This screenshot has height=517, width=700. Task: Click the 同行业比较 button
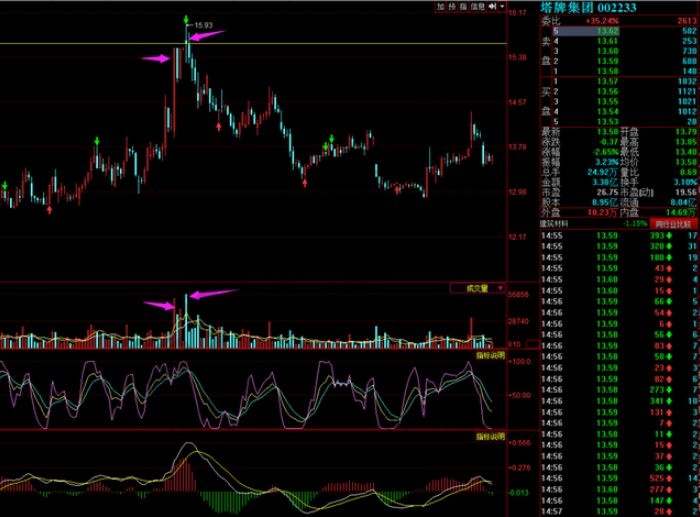pyautogui.click(x=672, y=225)
